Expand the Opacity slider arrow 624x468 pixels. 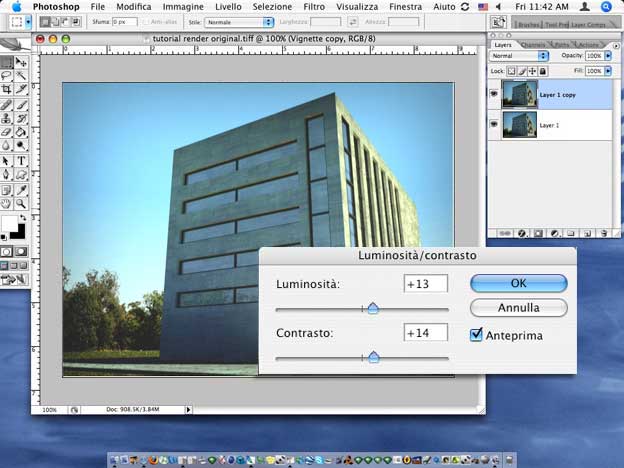[606, 56]
